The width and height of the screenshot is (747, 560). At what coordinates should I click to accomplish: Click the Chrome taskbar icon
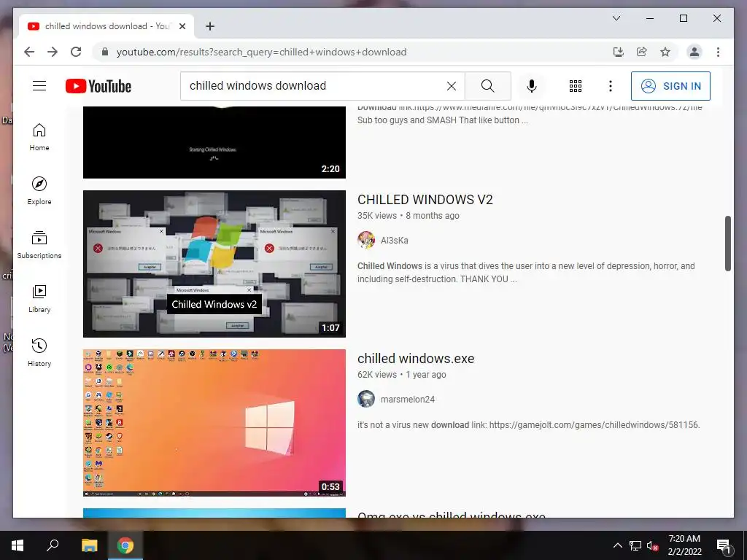click(125, 545)
